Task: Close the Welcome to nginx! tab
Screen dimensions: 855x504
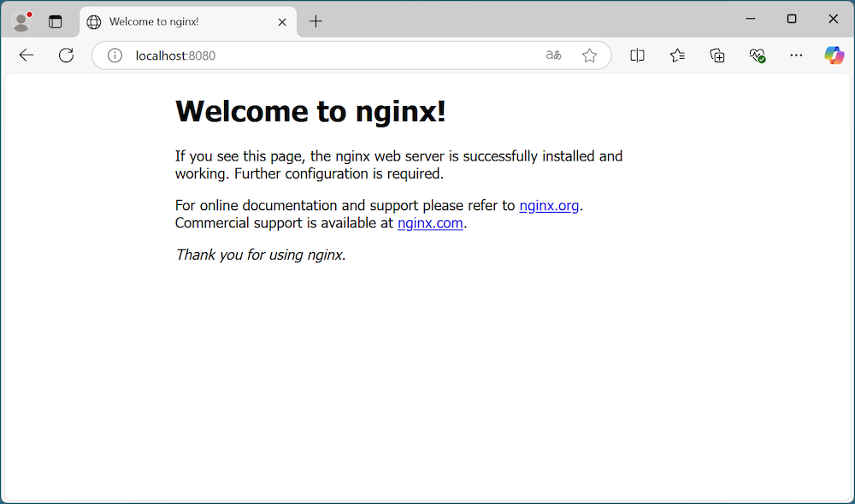Action: point(282,22)
